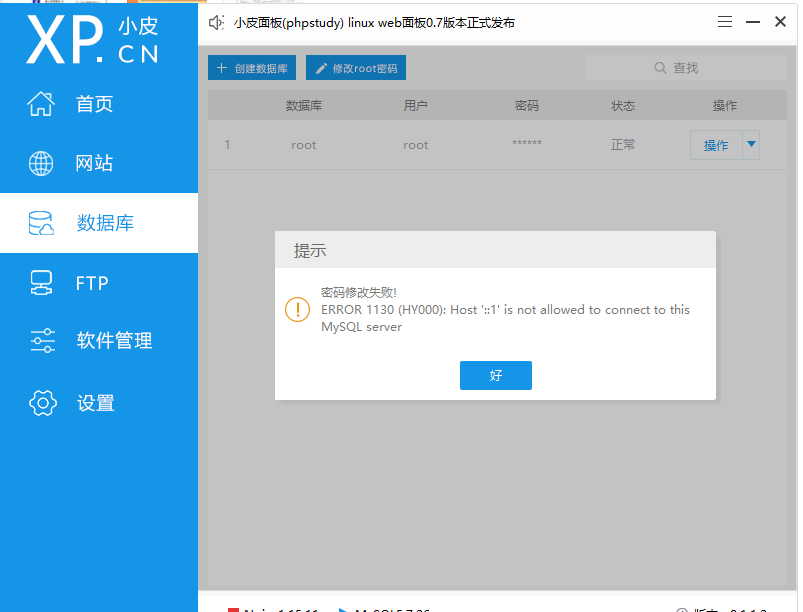The width and height of the screenshot is (803, 612).
Task: Click the 数据库 database icon
Action: pyautogui.click(x=41, y=223)
